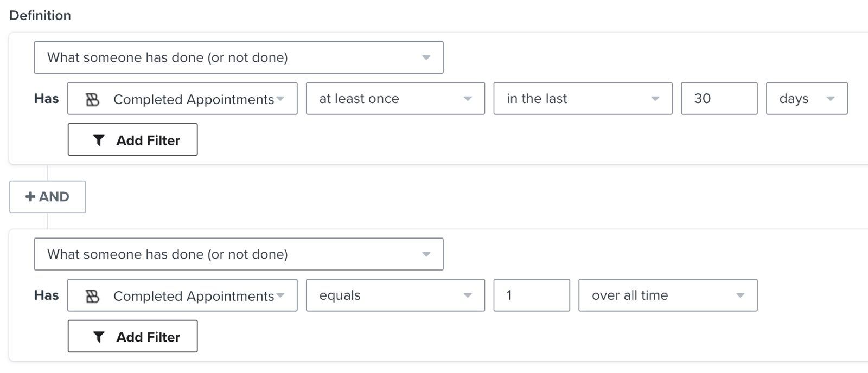Click the AND condition button

pyautogui.click(x=47, y=197)
